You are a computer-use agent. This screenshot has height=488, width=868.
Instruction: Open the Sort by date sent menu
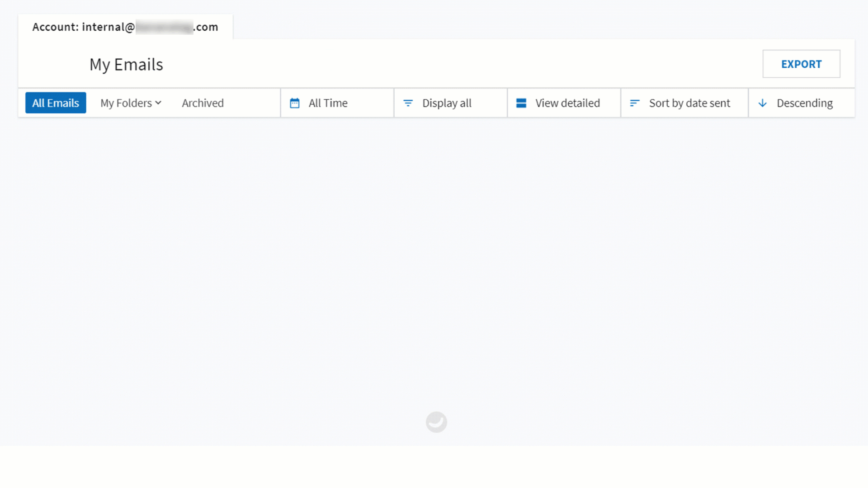685,103
